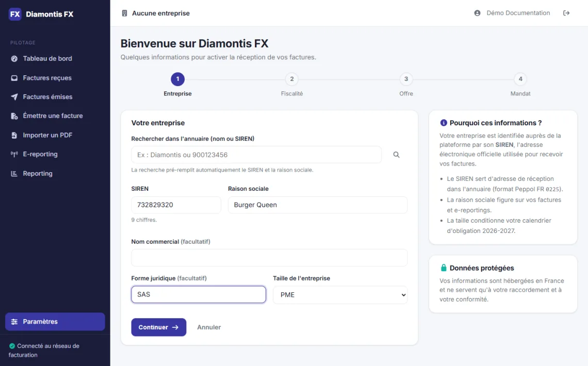
Task: Open Paramètres in the sidebar
Action: [x=55, y=322]
